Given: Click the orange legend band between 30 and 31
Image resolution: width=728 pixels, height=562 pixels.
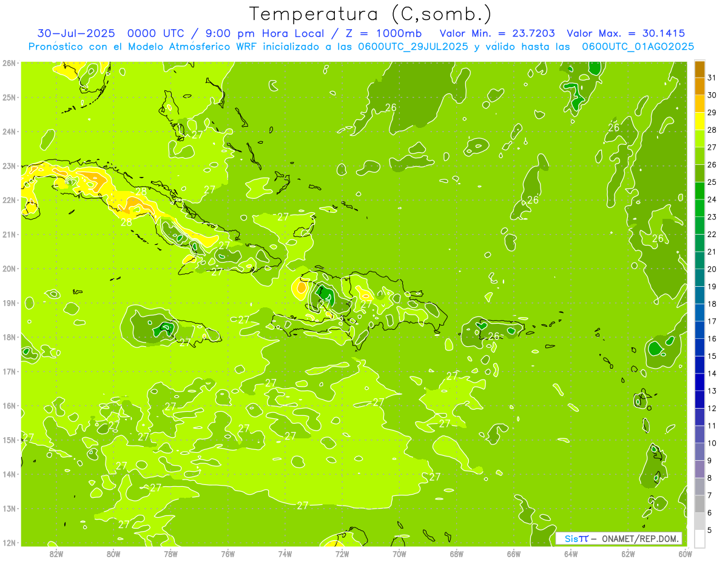Looking at the screenshot, I should (699, 86).
